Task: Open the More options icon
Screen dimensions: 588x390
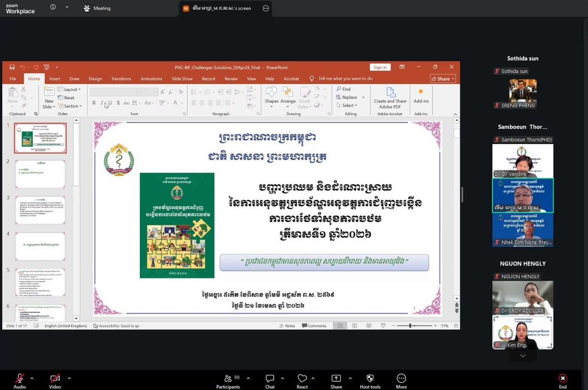Action: [401, 379]
